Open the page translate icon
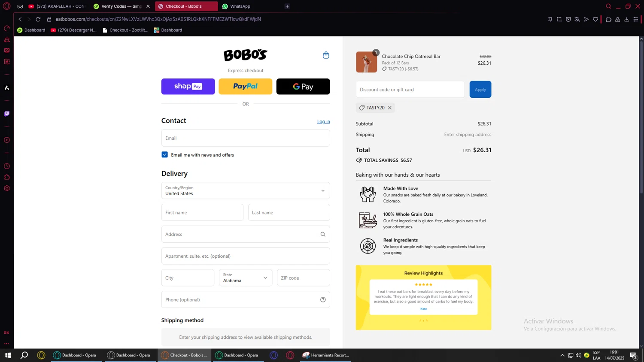Screen dimensions: 644x362 (577, 19)
